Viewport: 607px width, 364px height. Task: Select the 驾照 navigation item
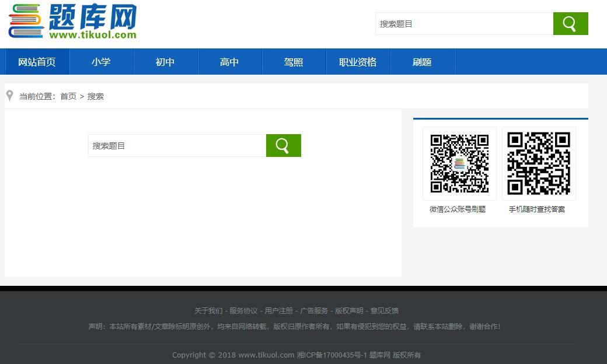pos(294,62)
